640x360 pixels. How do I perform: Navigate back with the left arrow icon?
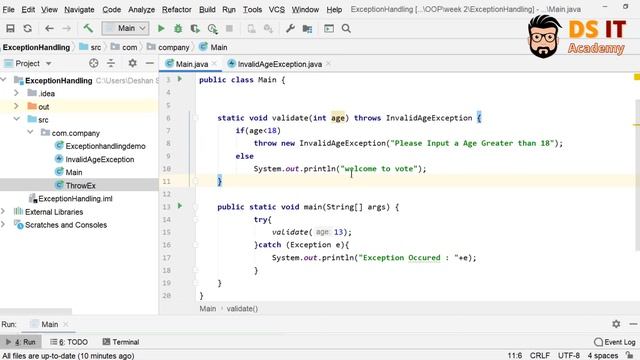point(49,29)
